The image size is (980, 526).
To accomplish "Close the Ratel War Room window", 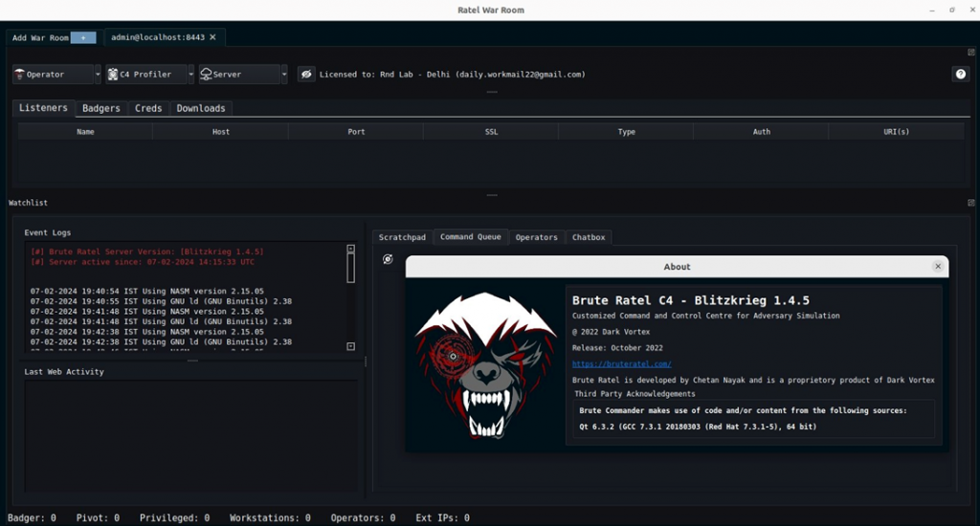I will [x=972, y=10].
